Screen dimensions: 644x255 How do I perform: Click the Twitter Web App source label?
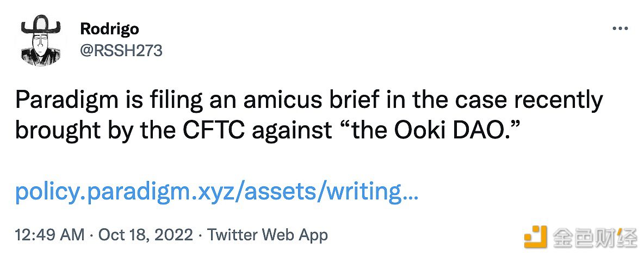(268, 235)
